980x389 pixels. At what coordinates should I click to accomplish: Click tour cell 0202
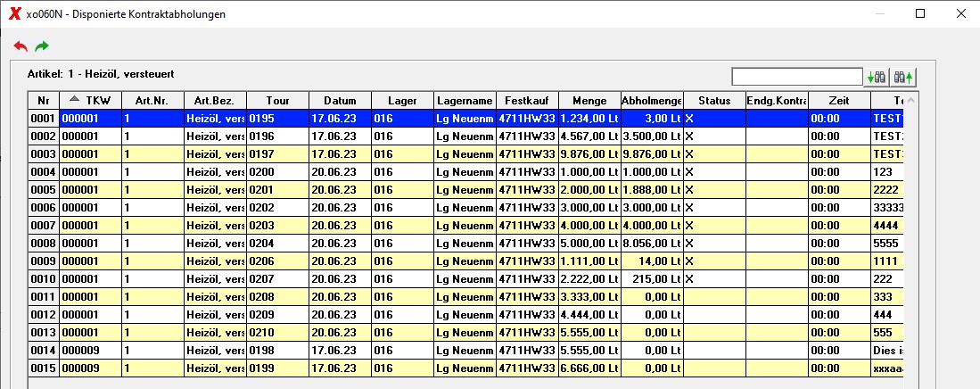pyautogui.click(x=278, y=208)
